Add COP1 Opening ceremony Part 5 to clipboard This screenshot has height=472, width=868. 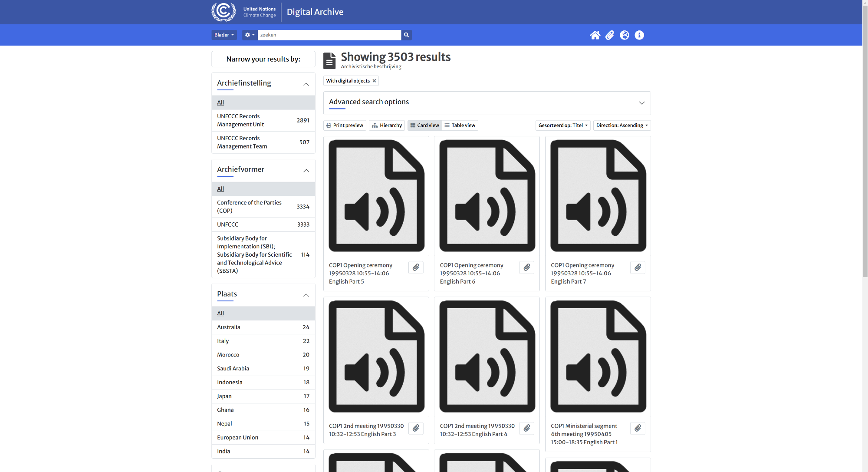416,267
